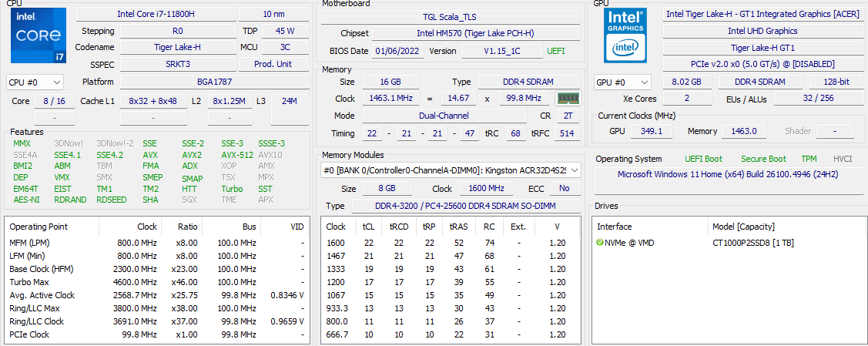Click the green checkmark beside NVMe @ VMD

[600, 243]
